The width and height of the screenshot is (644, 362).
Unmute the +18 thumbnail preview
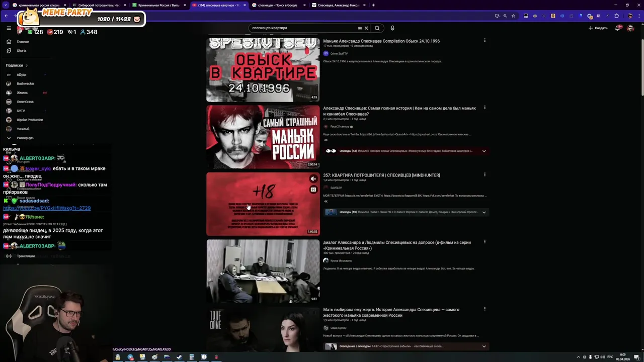click(x=313, y=178)
